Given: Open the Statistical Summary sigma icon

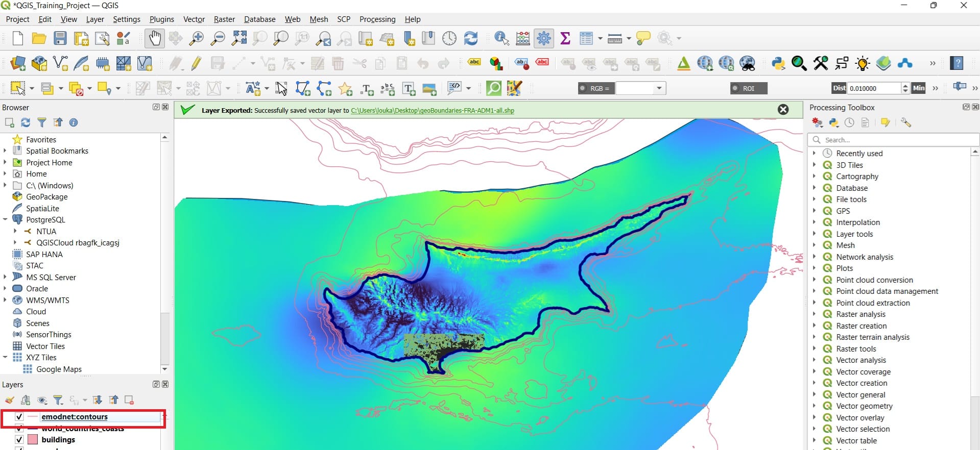Looking at the screenshot, I should [565, 38].
